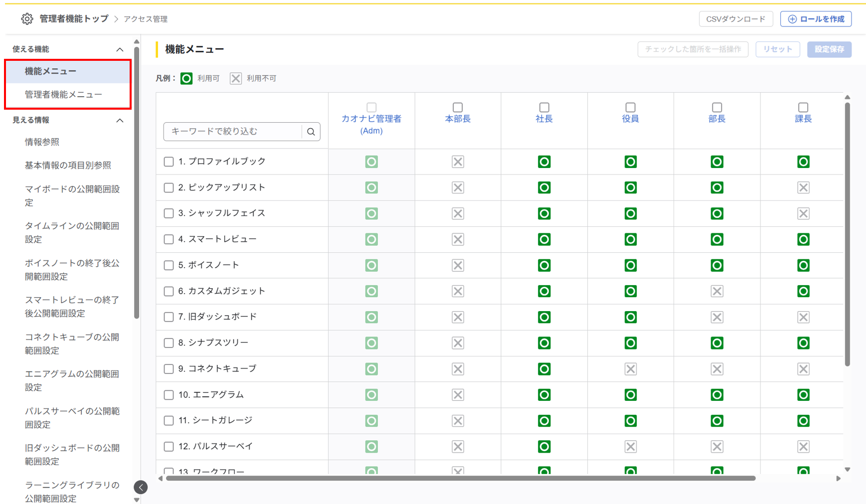
Task: Toggle 社長 permission for シートガレージ
Action: [x=544, y=421]
